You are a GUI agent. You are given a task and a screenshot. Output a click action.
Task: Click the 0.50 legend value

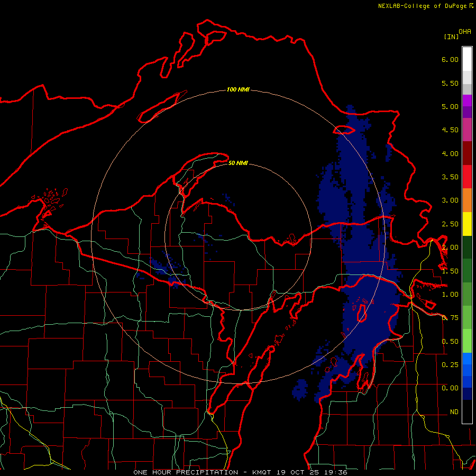point(450,342)
